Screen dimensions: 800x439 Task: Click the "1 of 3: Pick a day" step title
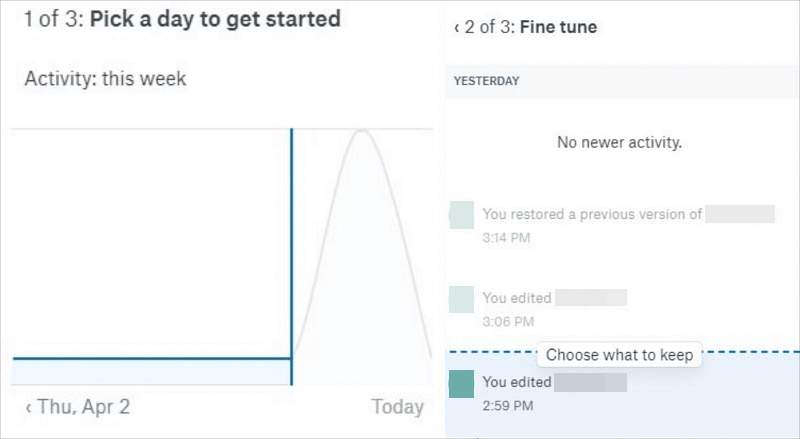pyautogui.click(x=182, y=19)
